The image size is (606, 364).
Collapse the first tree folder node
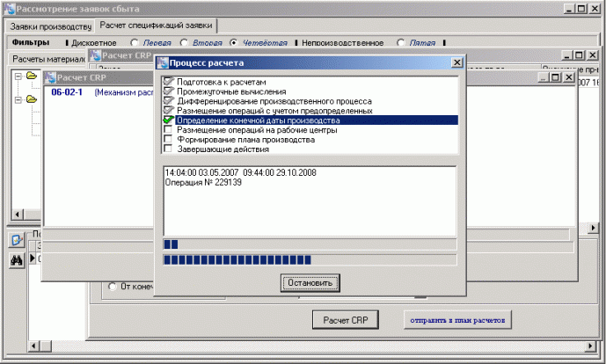(18, 76)
